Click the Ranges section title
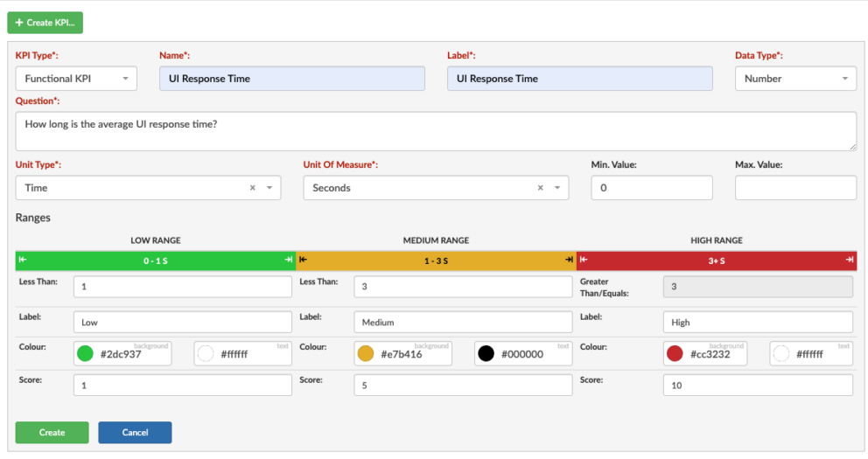868x459 pixels. 32,218
